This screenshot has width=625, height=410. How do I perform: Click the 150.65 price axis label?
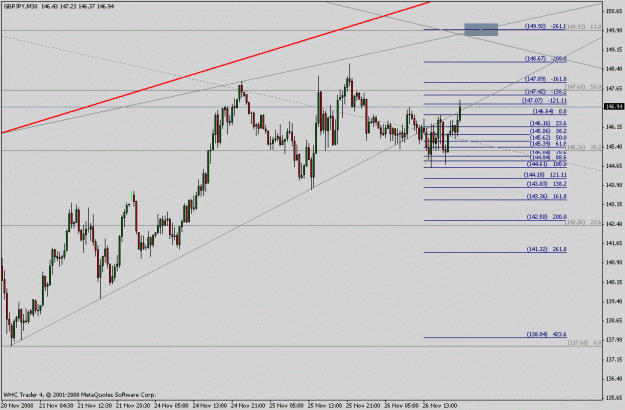[x=614, y=11]
